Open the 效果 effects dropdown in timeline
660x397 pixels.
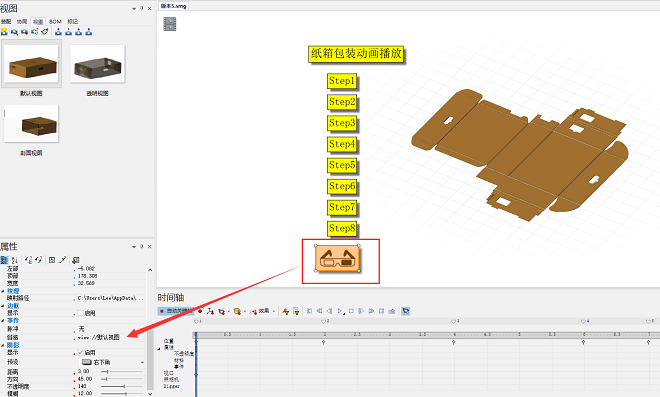click(263, 311)
